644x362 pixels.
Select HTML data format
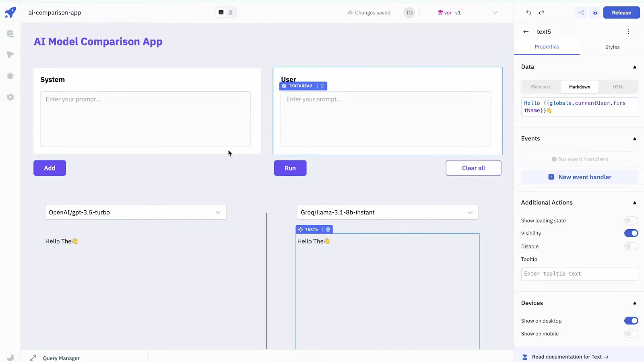click(619, 87)
